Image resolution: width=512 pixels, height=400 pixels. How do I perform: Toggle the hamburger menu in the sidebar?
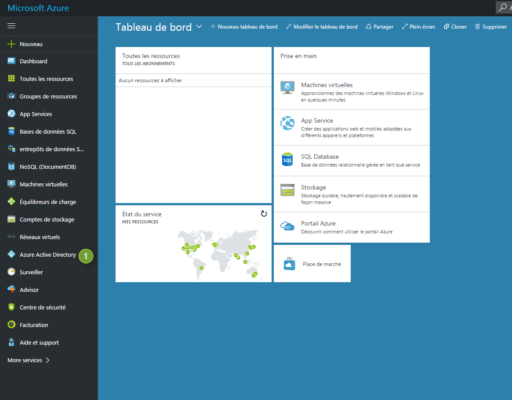point(11,26)
